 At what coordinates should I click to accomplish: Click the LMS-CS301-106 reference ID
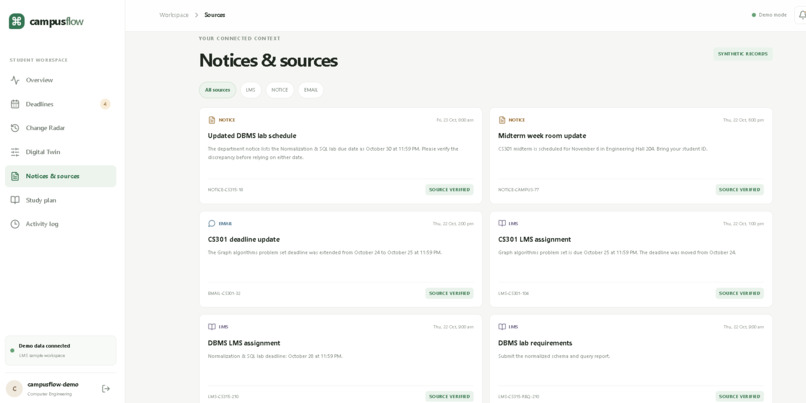(x=514, y=294)
